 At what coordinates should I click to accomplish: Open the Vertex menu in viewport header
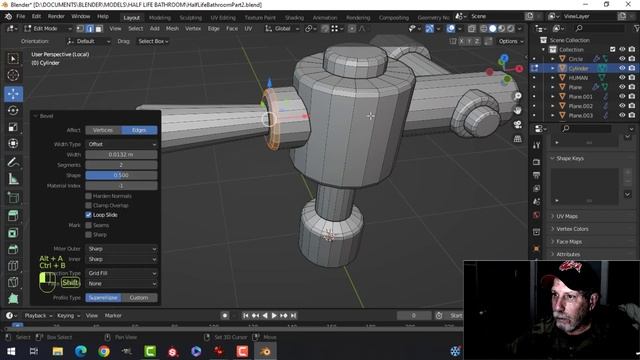(193, 29)
